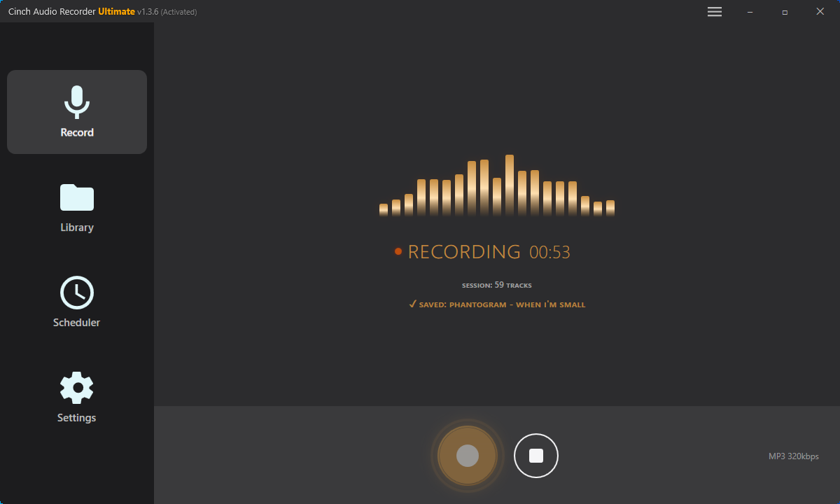Image resolution: width=840 pixels, height=504 pixels.
Task: Click the saved track name Phantogram
Action: tap(500, 304)
